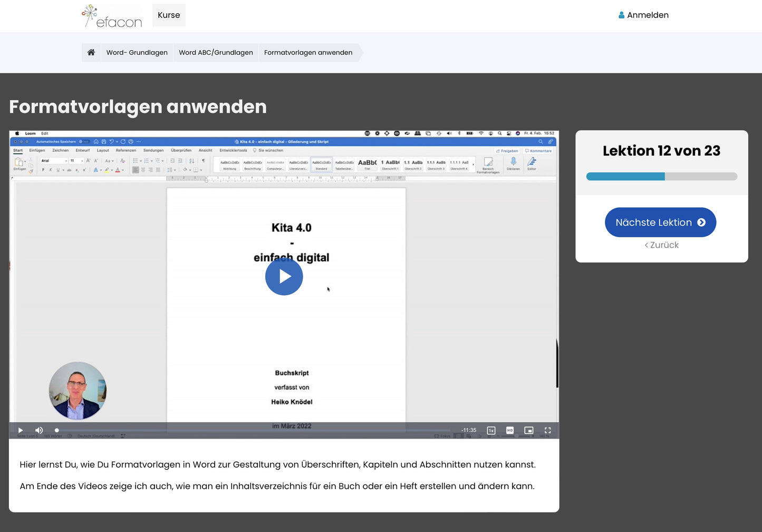Click the presenter's circular webcam thumbnail
The image size is (762, 532).
[78, 391]
